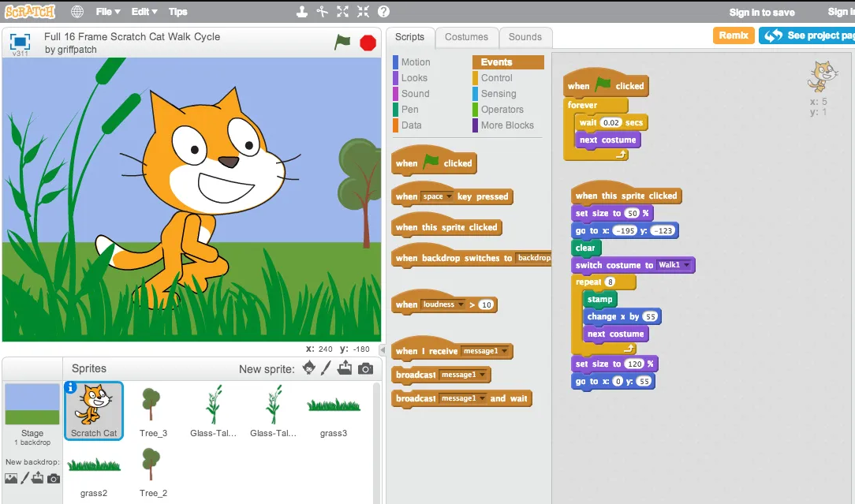Take new backdrop from camera
This screenshot has height=504, width=855.
(x=54, y=479)
